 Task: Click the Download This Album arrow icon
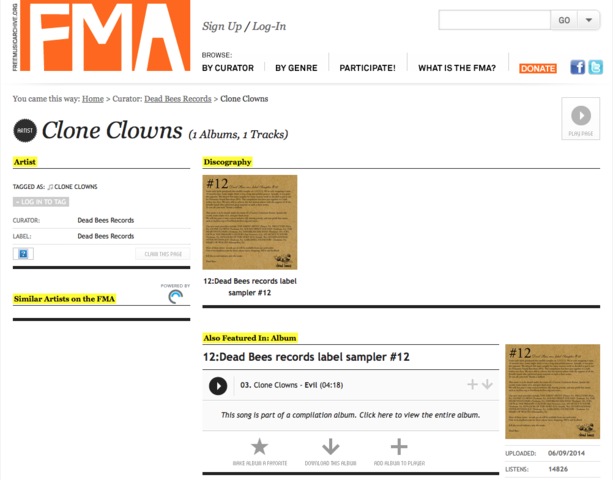pyautogui.click(x=330, y=446)
